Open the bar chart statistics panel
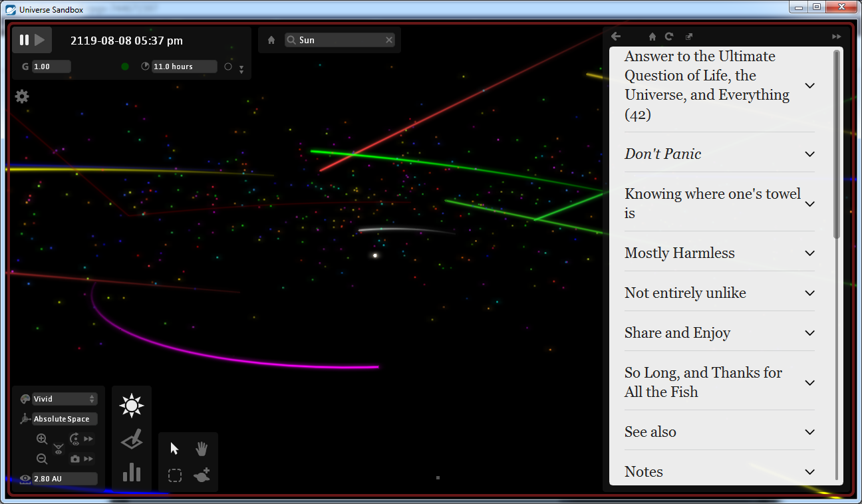 (x=132, y=472)
